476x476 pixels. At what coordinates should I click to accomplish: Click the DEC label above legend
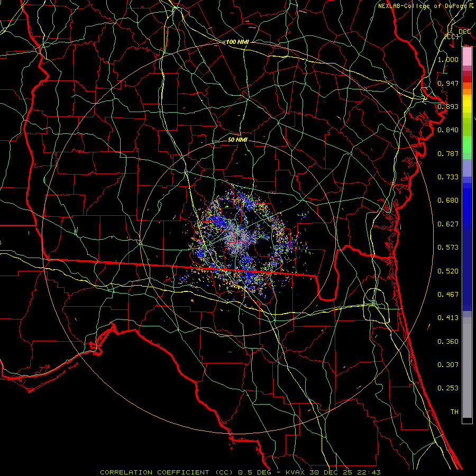[464, 32]
